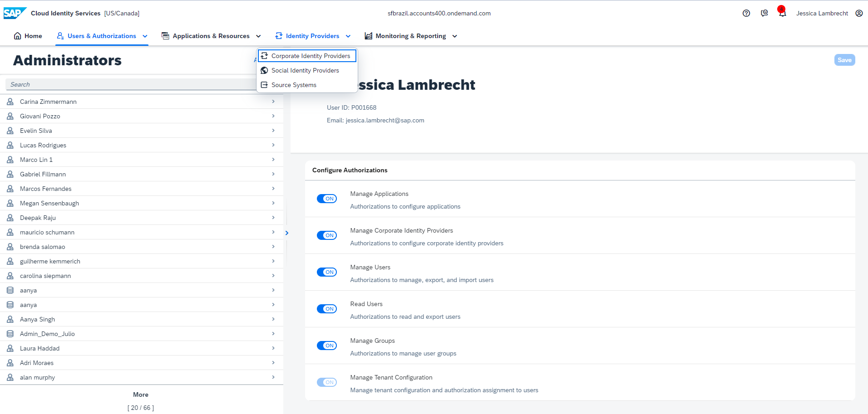Image resolution: width=868 pixels, height=414 pixels.
Task: Click the user icon beside brenda salomao
Action: pos(10,247)
